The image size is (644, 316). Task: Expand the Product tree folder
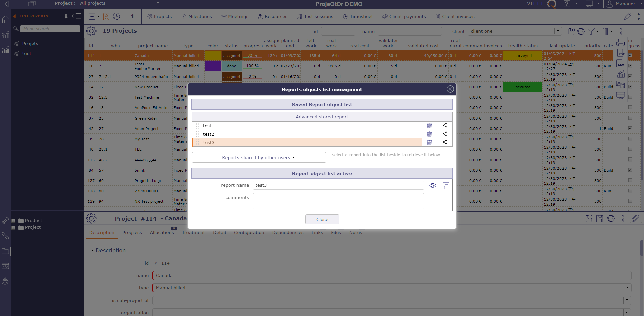13,221
